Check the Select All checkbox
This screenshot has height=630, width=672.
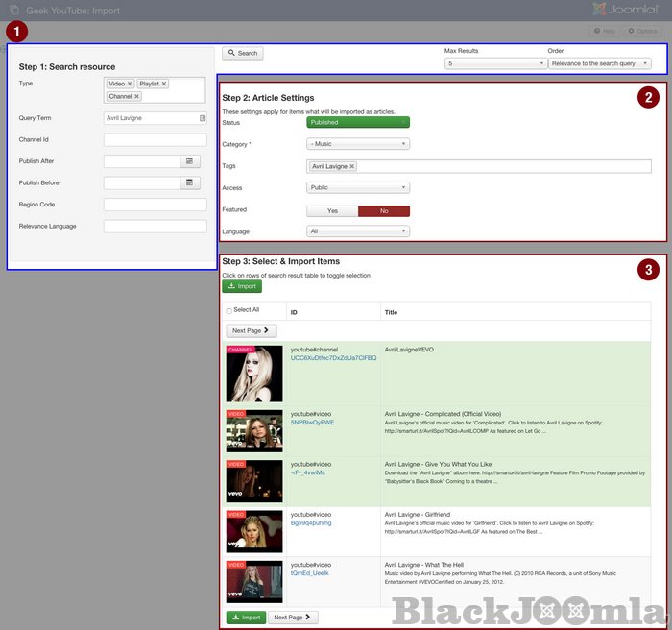228,310
